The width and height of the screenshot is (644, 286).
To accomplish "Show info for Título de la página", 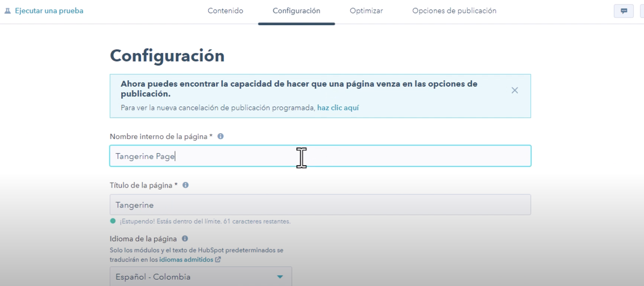I will point(185,185).
